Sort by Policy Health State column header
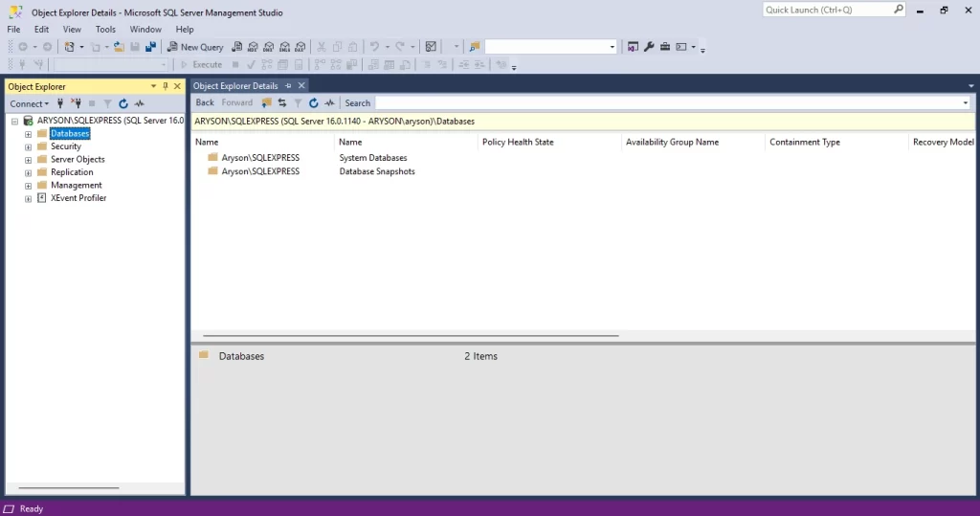The height and width of the screenshot is (516, 980). (x=549, y=142)
